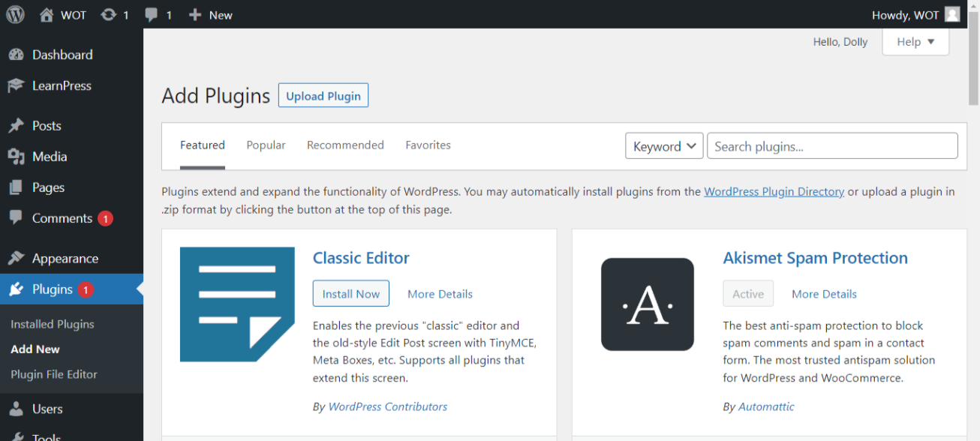Open the LearnPress sidebar menu
Image resolution: width=980 pixels, height=441 pixels.
tap(62, 85)
